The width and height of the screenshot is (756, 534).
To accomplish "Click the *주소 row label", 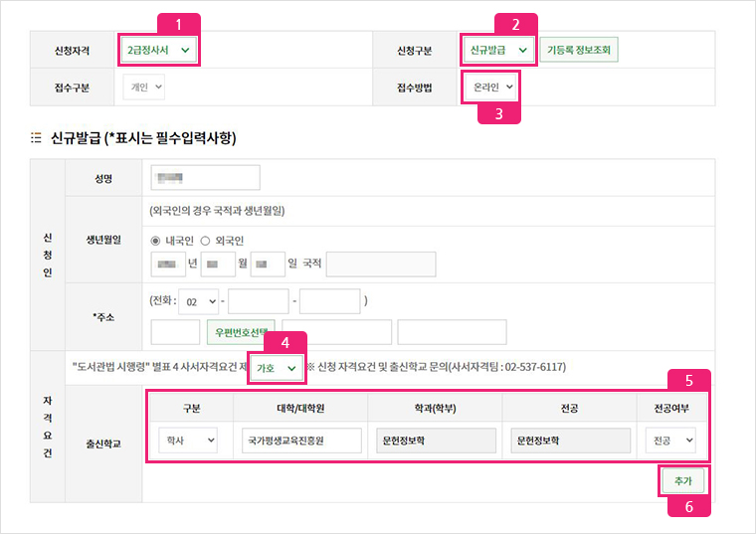I will (103, 317).
